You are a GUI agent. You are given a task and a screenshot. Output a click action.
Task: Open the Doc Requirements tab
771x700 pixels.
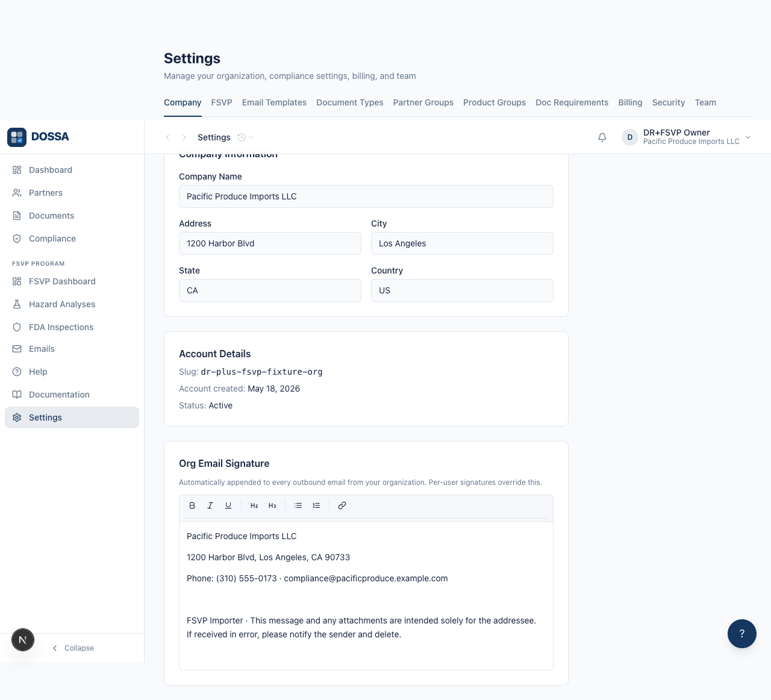tap(572, 102)
